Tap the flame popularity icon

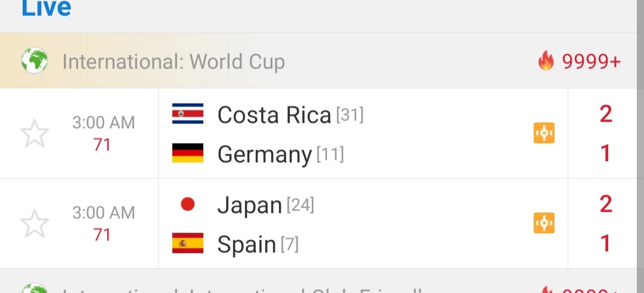(x=546, y=61)
